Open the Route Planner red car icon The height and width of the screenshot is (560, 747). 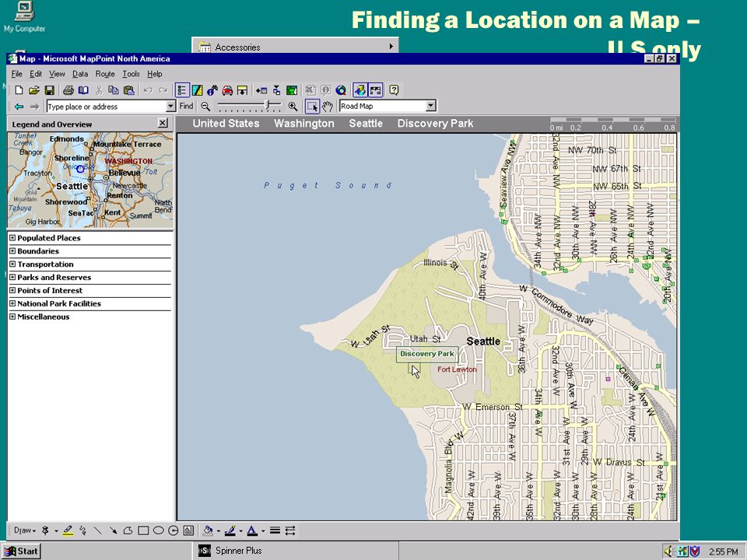point(227,90)
